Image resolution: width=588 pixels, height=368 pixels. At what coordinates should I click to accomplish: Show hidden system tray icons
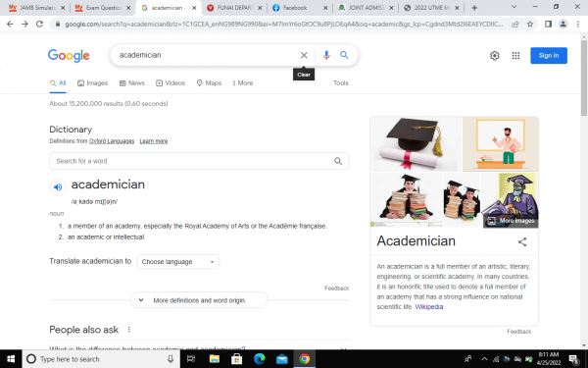pos(484,359)
